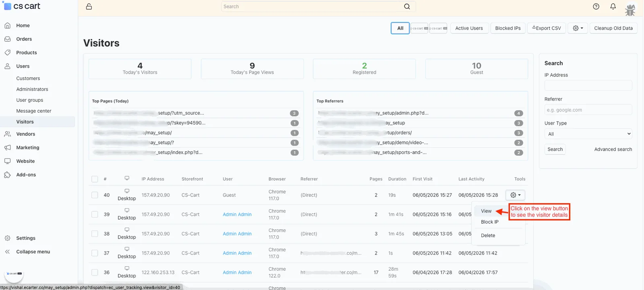The width and height of the screenshot is (644, 290).
Task: Click the search magnifier icon
Action: (407, 6)
